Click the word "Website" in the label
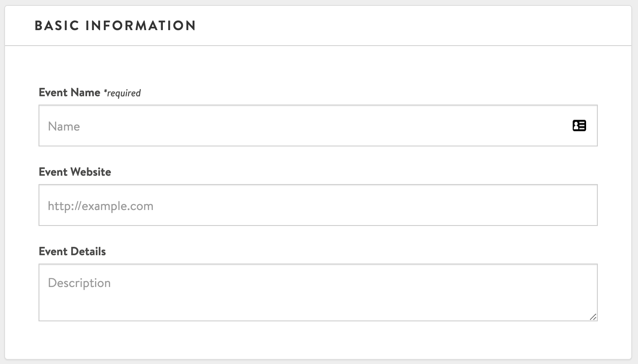Viewport: 638px width, 364px height. 91,172
